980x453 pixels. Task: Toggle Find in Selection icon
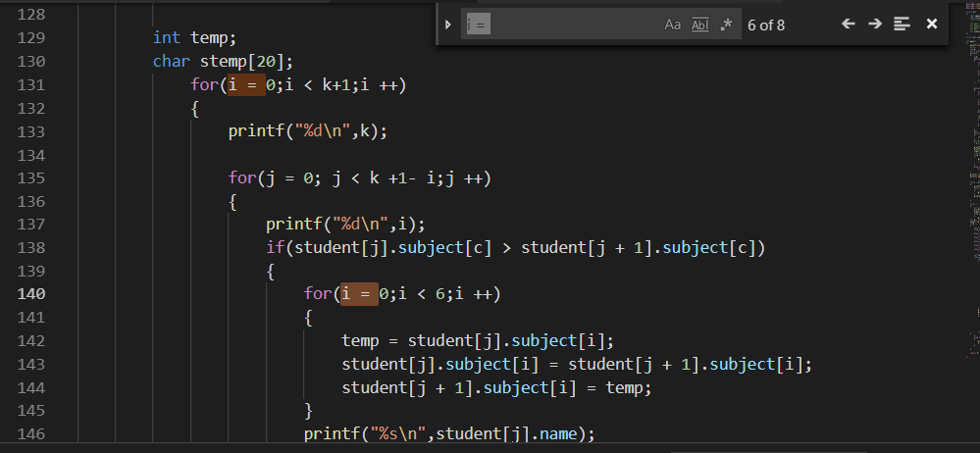[x=903, y=24]
